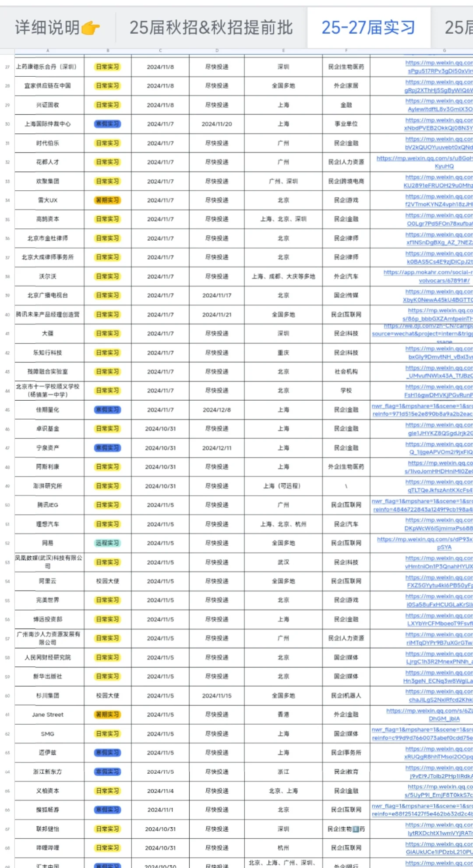Click deadline 2024/12/11 for 宁泉资产
The height and width of the screenshot is (868, 473).
[x=217, y=448]
